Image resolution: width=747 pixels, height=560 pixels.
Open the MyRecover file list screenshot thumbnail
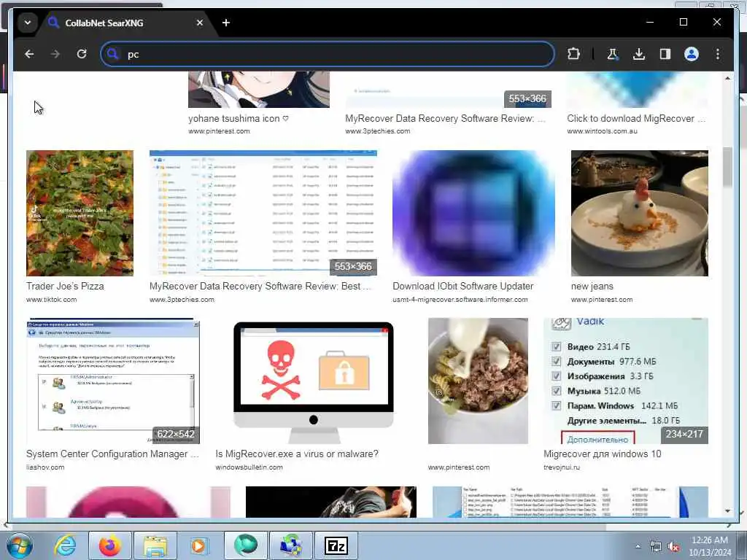[263, 213]
